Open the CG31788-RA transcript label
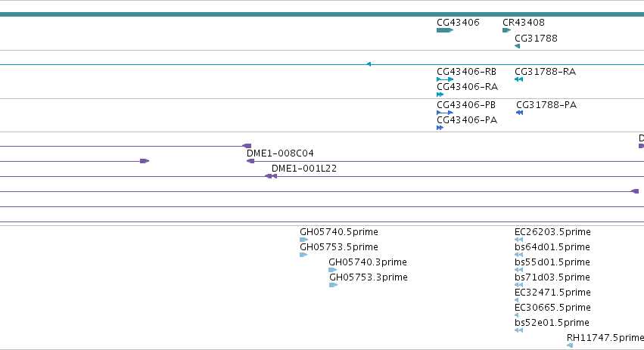 pyautogui.click(x=546, y=72)
